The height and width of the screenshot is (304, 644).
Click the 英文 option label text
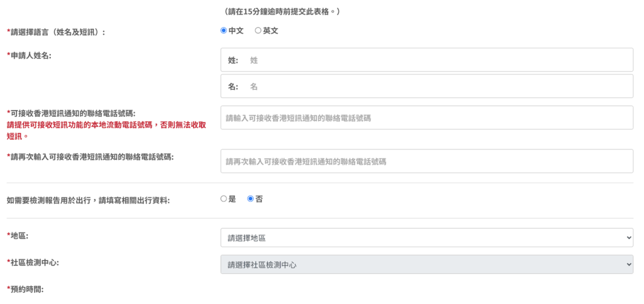[x=270, y=30]
